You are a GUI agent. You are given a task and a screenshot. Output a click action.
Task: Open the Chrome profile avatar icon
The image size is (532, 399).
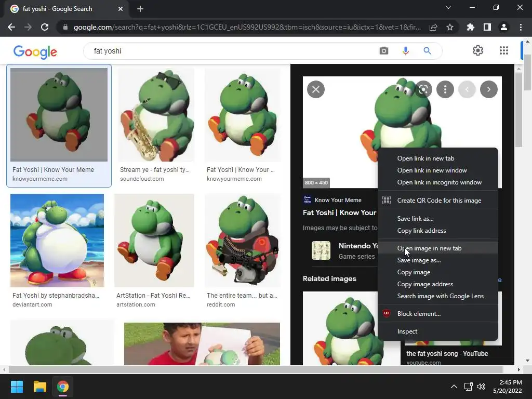(x=504, y=27)
